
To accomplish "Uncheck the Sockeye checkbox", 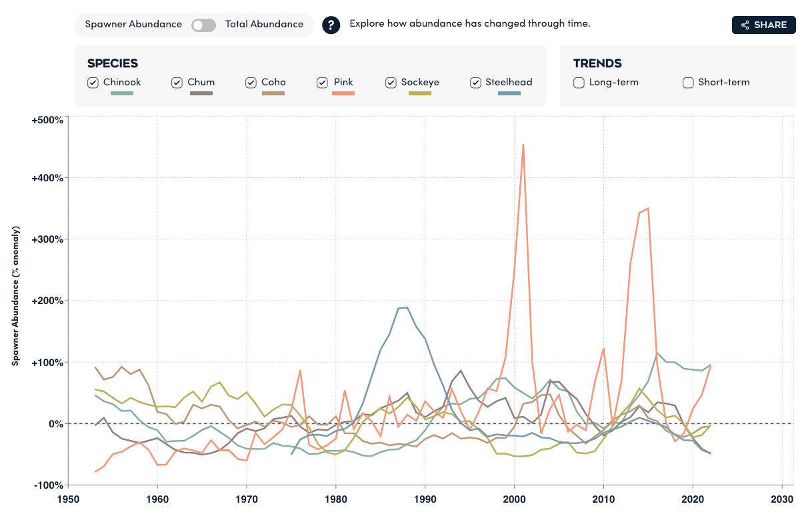I will [391, 83].
